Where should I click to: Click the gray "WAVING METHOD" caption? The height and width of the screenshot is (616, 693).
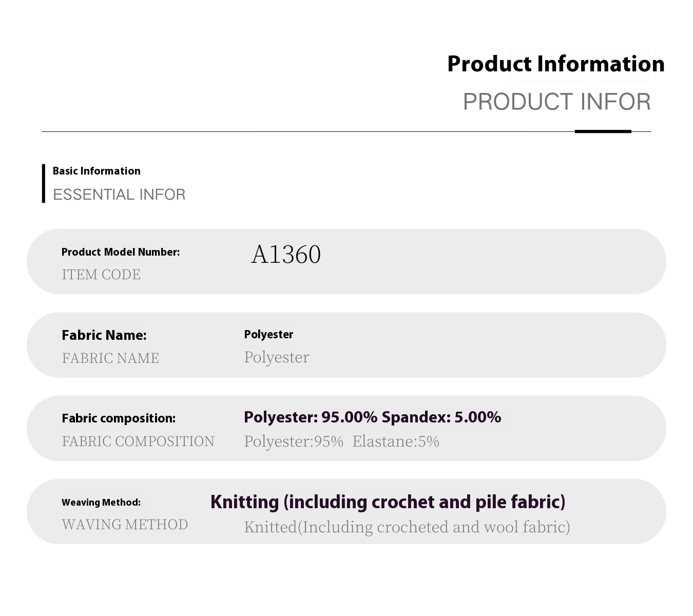point(125,524)
